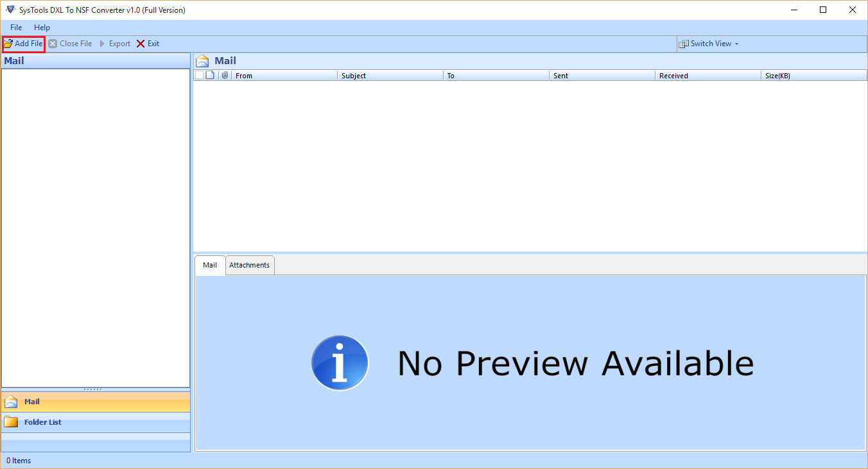Click the envelope icon beside the Mail heading
The height and width of the screenshot is (469, 868).
[203, 61]
